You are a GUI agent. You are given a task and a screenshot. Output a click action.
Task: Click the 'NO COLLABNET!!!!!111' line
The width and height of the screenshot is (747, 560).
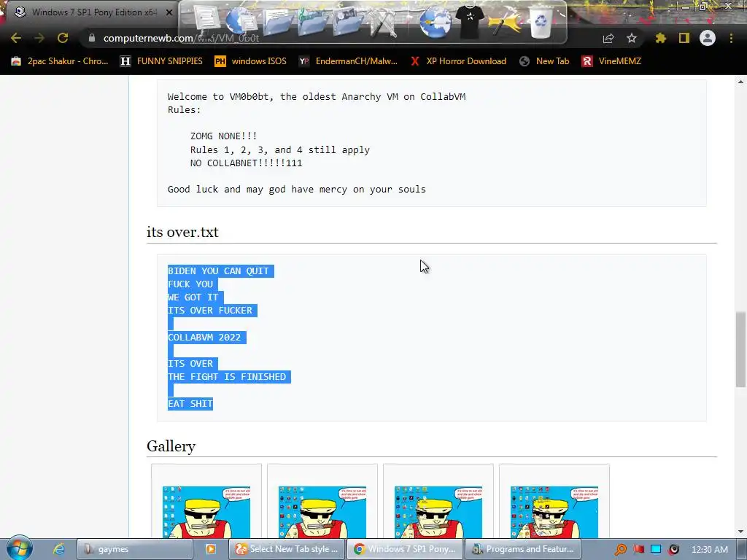pyautogui.click(x=247, y=163)
